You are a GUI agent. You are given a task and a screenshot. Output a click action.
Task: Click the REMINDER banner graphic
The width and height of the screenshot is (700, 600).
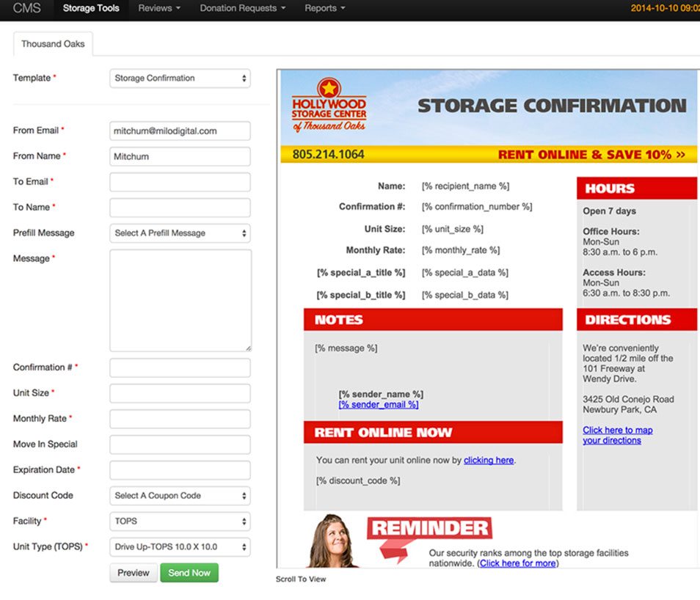(x=429, y=530)
